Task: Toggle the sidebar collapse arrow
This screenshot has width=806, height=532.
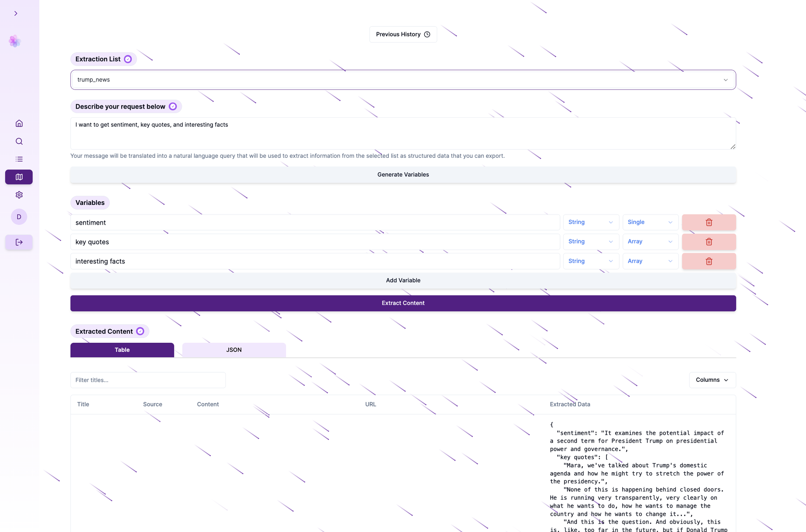Action: [x=15, y=13]
